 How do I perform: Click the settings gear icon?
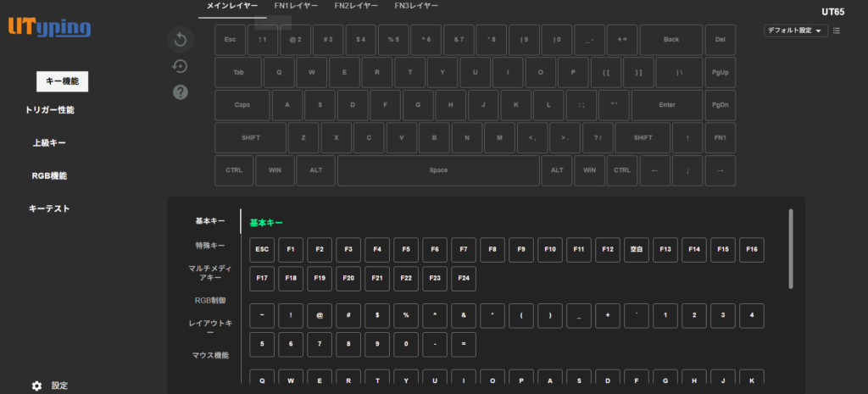pos(36,386)
